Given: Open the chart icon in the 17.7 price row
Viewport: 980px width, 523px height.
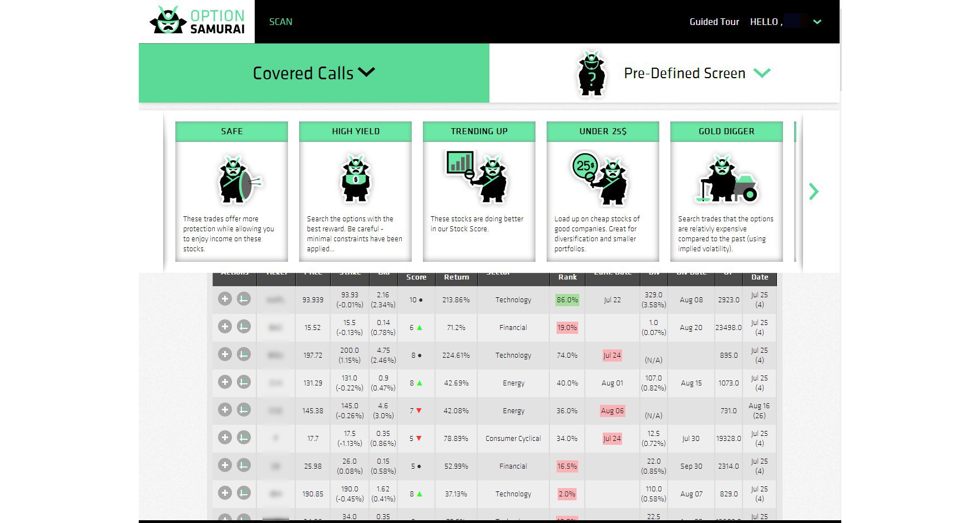Looking at the screenshot, I should click(x=244, y=438).
